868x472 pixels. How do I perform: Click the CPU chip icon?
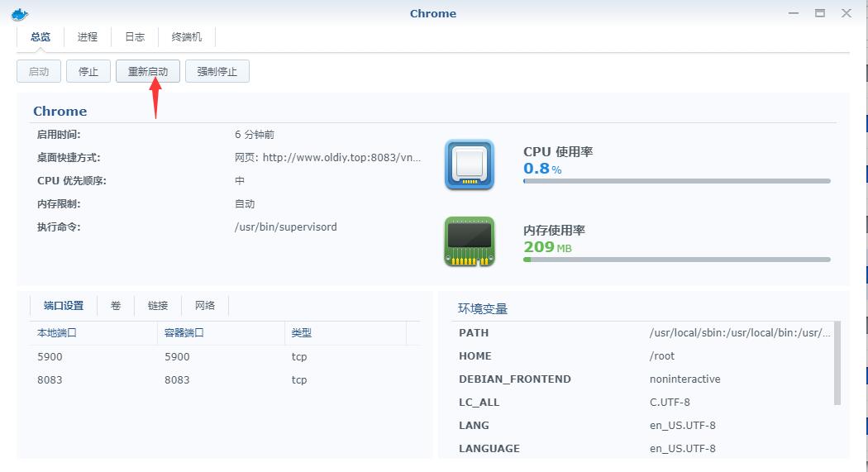(470, 164)
